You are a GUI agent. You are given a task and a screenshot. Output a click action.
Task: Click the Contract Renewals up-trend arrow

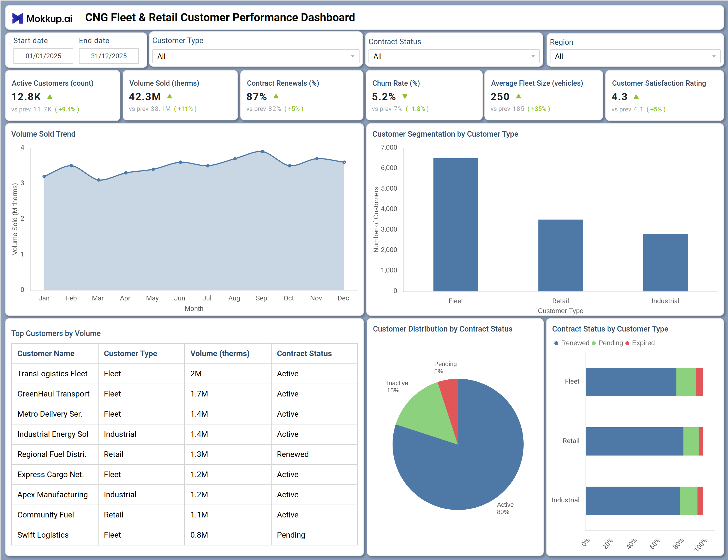[276, 96]
